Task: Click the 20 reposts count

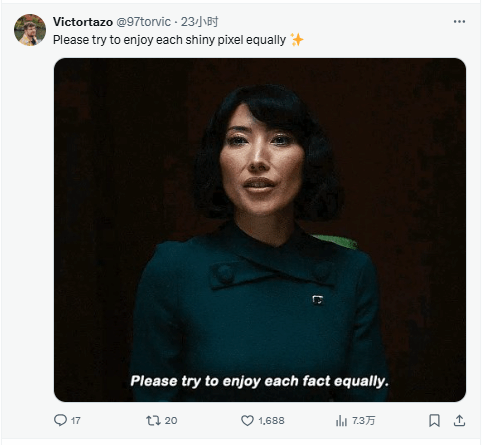Action: 171,421
